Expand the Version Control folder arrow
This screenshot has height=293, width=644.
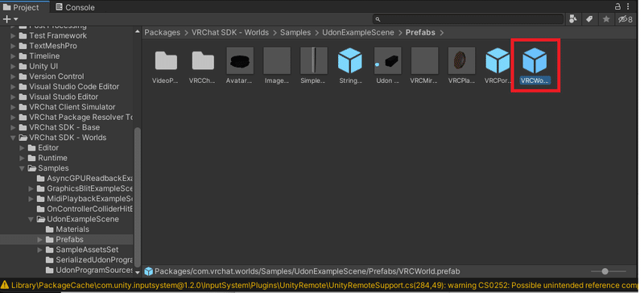click(13, 76)
